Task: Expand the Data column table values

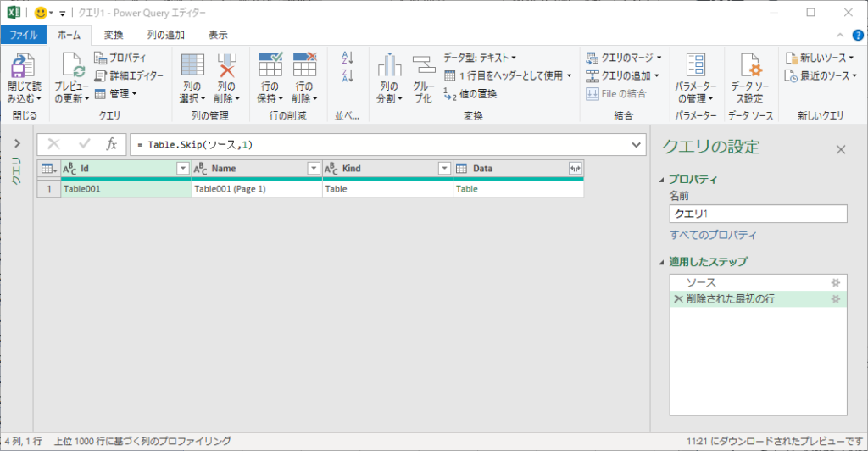Action: (576, 169)
